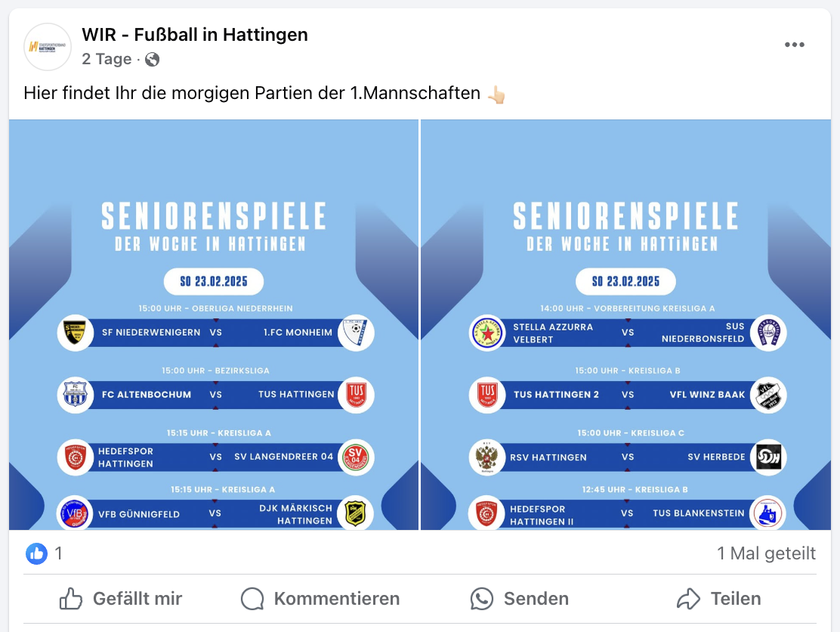The height and width of the screenshot is (632, 840).
Task: Click the WhatsApp send icon
Action: [x=481, y=599]
